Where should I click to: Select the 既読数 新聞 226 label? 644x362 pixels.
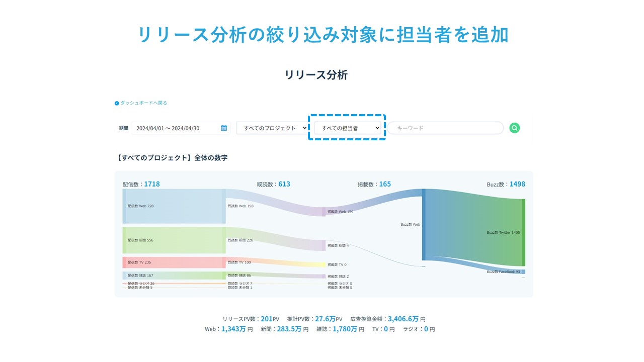point(240,240)
